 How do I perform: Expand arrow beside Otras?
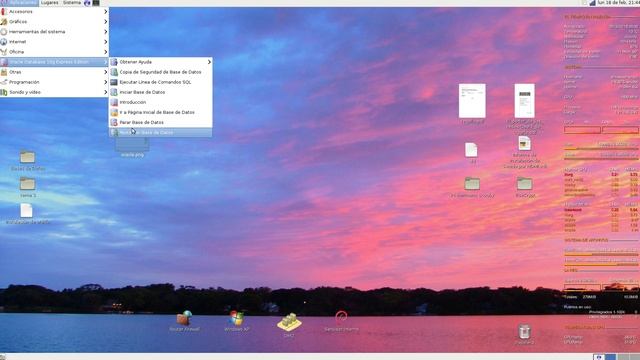[x=105, y=72]
